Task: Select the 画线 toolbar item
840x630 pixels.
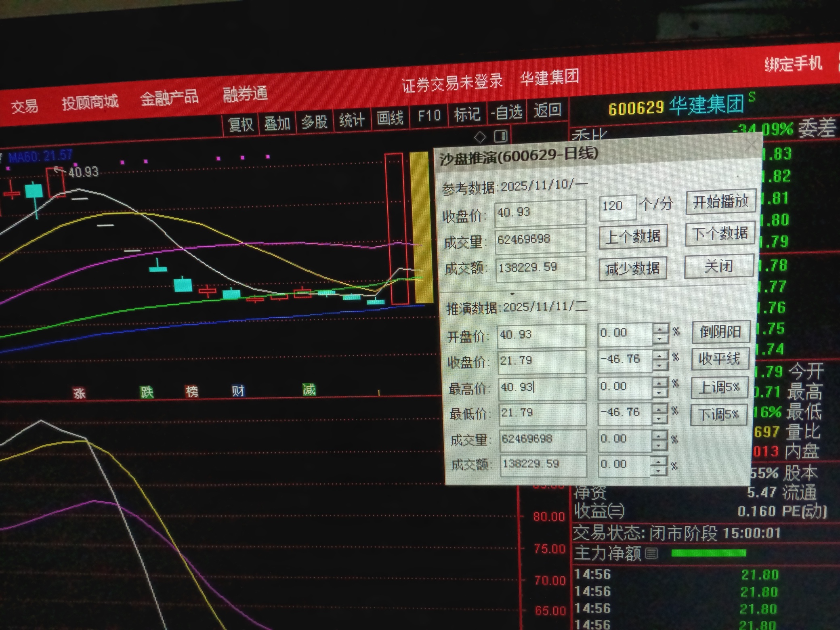Action: [x=390, y=118]
